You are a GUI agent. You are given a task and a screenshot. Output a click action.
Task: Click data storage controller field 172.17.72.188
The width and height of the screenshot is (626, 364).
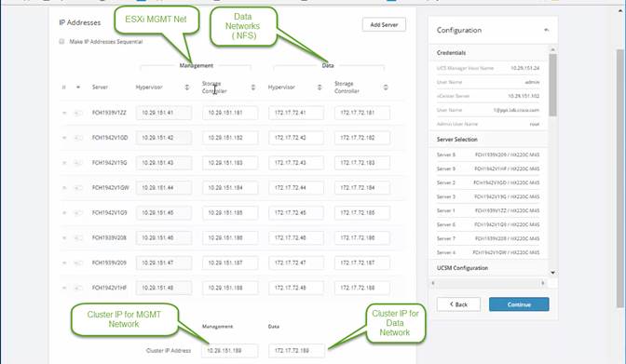362,288
